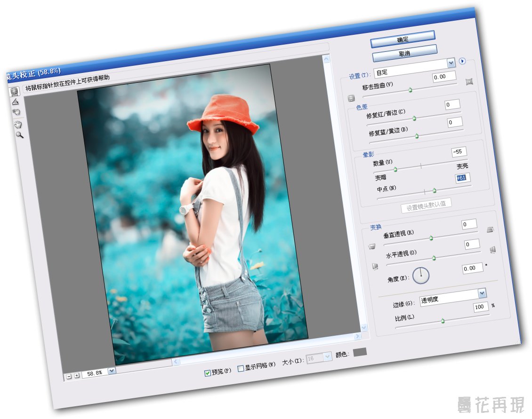Click the angle value field 0.00
Screen dimensions: 532x419
pos(472,268)
